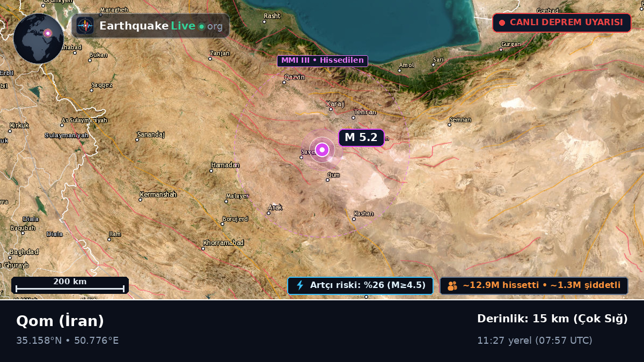This screenshot has width=644, height=362.
Task: Click the Tehran city label
Action: coord(365,112)
